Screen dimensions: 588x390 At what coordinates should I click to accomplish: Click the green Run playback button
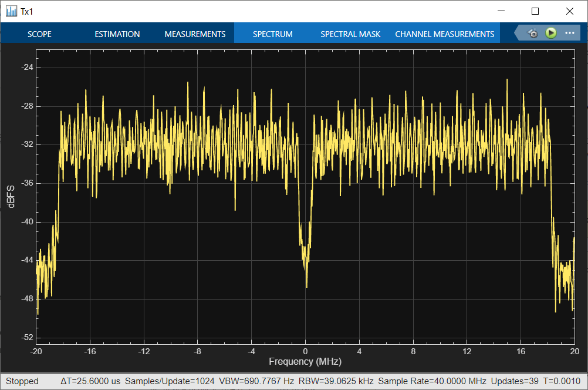(x=551, y=33)
